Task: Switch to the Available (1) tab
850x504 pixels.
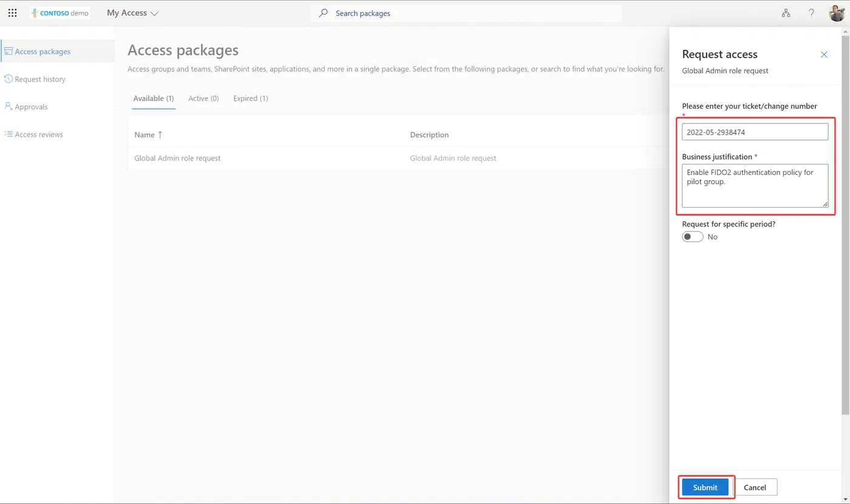Action: coord(154,98)
